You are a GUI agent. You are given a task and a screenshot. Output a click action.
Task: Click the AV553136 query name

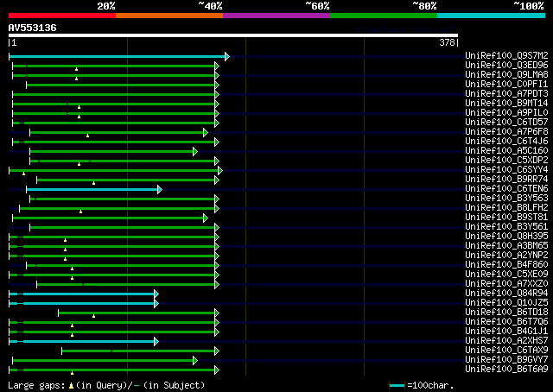(33, 28)
